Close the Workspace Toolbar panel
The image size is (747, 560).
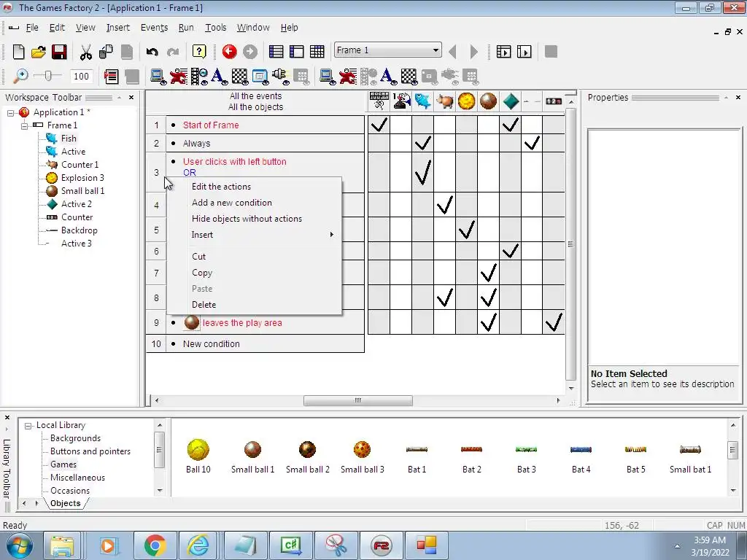[x=131, y=98]
